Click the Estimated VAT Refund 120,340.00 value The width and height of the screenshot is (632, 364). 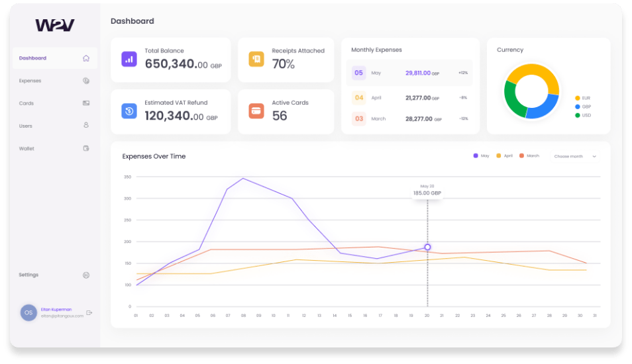coord(181,116)
